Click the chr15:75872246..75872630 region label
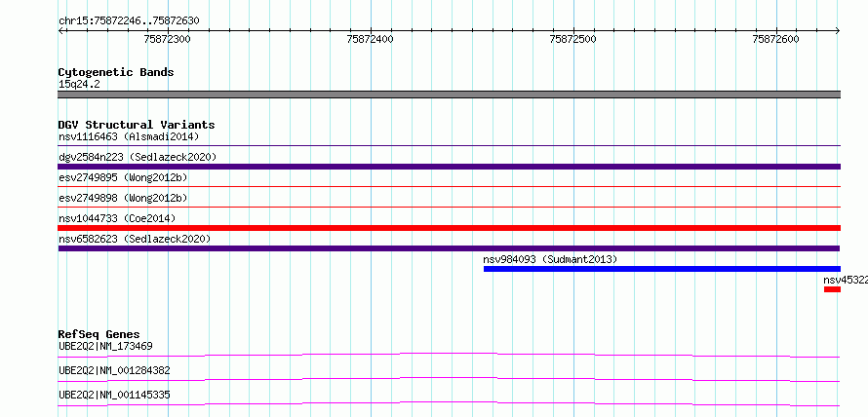Image resolution: width=868 pixels, height=417 pixels. 129,21
